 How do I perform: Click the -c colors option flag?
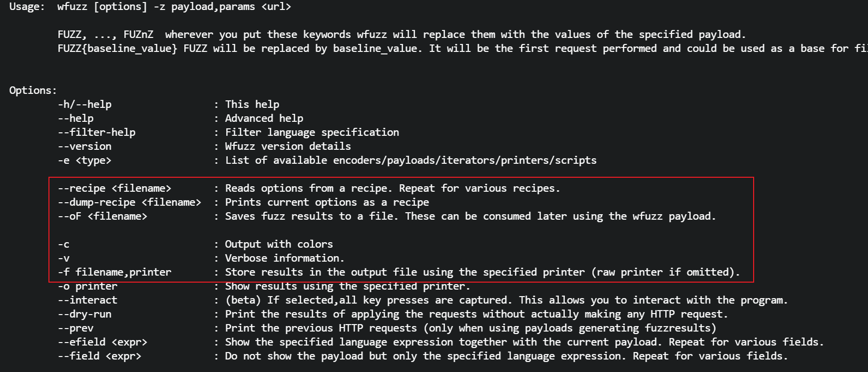click(64, 244)
